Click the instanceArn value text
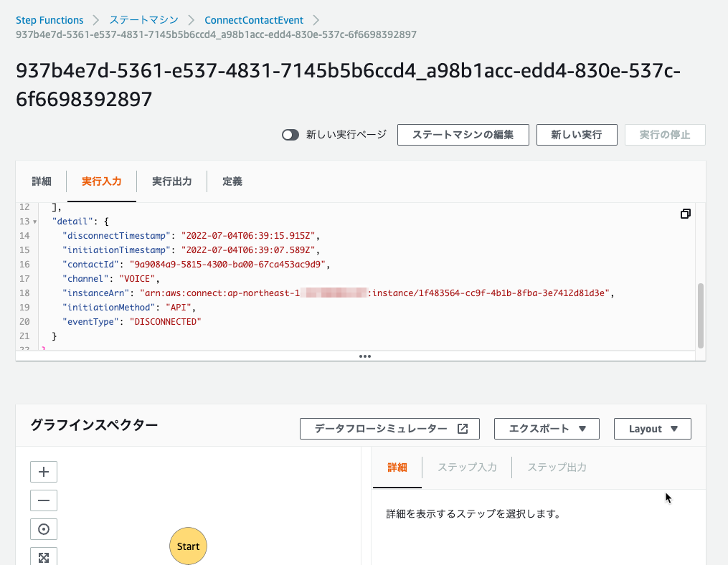The height and width of the screenshot is (565, 728). point(374,293)
